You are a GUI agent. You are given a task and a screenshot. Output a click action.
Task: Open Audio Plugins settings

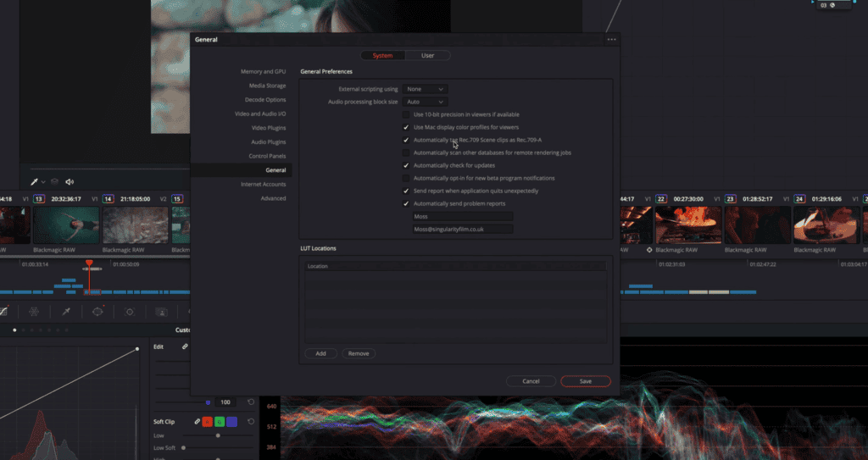pos(269,141)
